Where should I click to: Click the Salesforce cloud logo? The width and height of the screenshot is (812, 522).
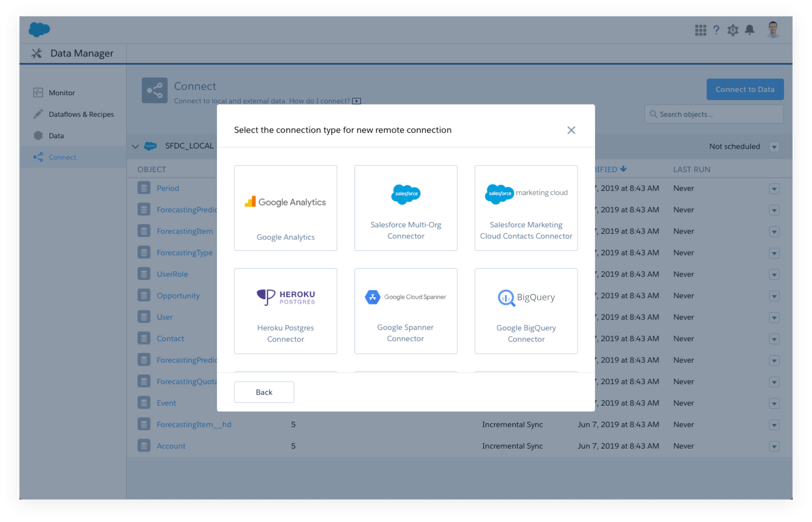[39, 30]
